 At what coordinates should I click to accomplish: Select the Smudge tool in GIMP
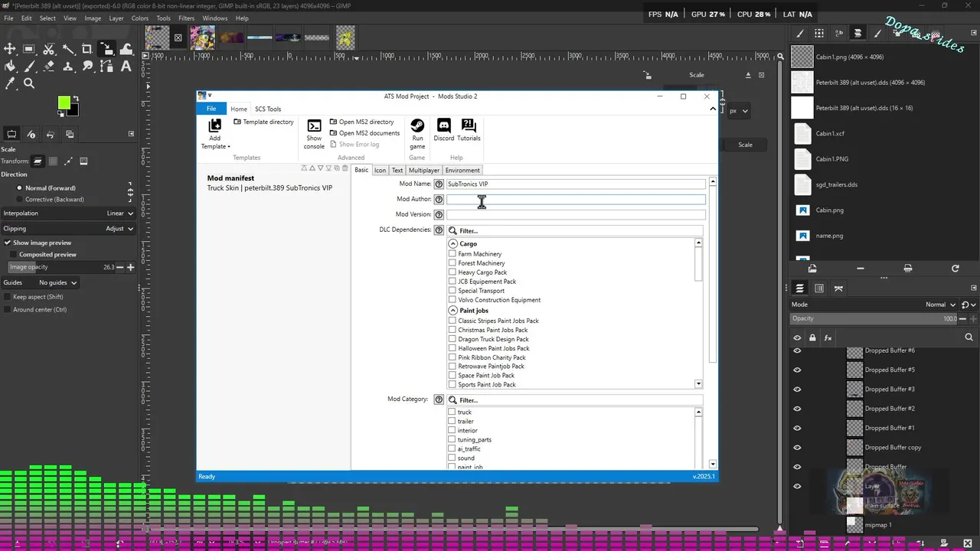pyautogui.click(x=87, y=67)
